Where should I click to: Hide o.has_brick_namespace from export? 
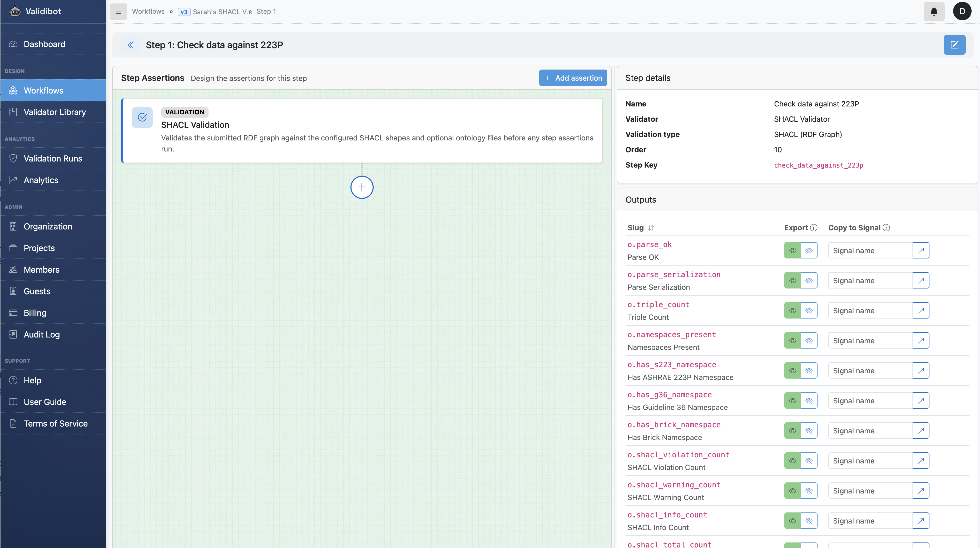(809, 431)
